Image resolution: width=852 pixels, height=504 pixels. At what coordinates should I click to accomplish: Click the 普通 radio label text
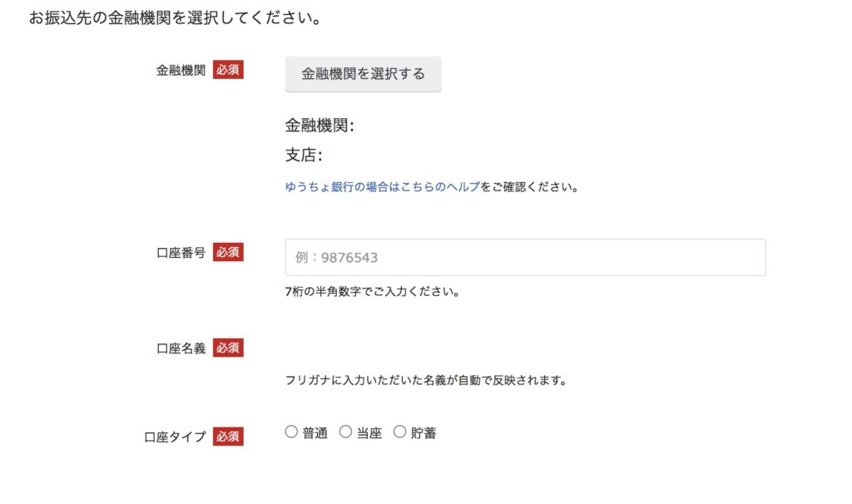pos(315,432)
